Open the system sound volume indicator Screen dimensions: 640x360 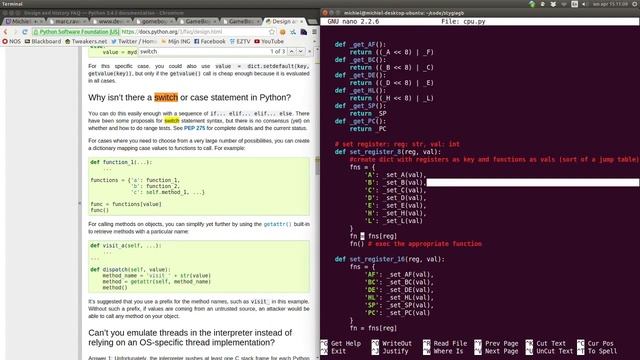pyautogui.click(x=584, y=4)
